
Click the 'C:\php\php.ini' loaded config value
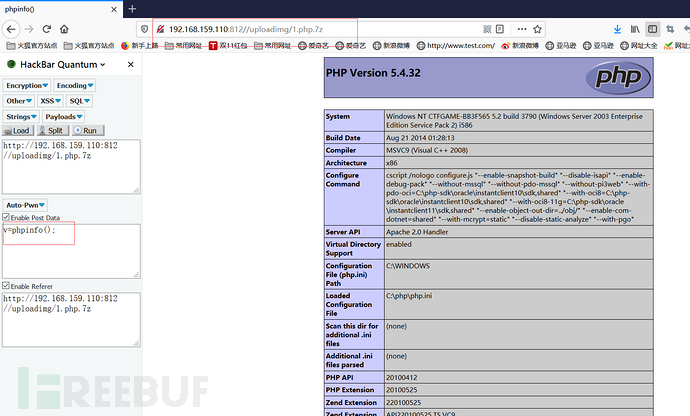pos(409,296)
